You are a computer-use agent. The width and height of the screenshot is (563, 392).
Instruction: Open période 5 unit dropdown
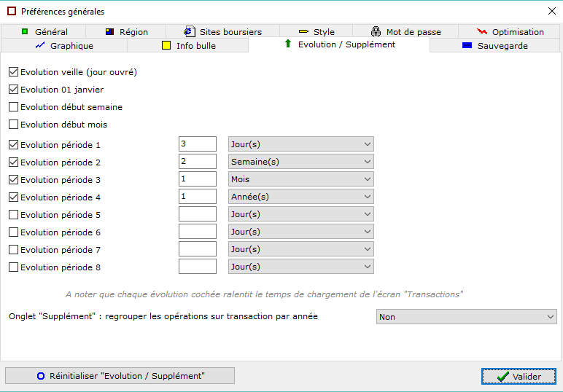click(301, 214)
